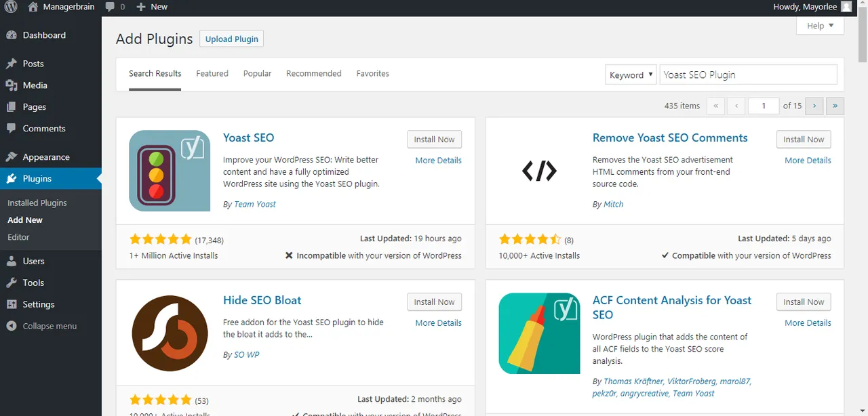The height and width of the screenshot is (416, 868).
Task: Open the Dashboard menu item
Action: 51,35
